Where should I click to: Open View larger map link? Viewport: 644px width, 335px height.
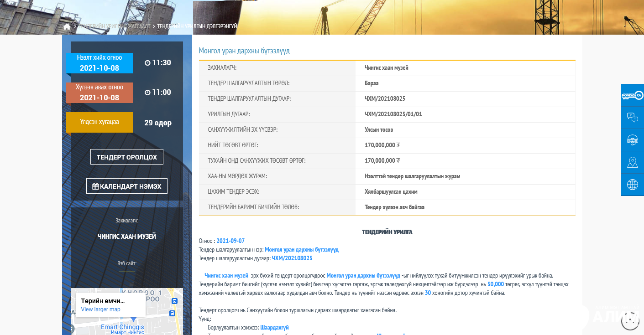pos(101,309)
